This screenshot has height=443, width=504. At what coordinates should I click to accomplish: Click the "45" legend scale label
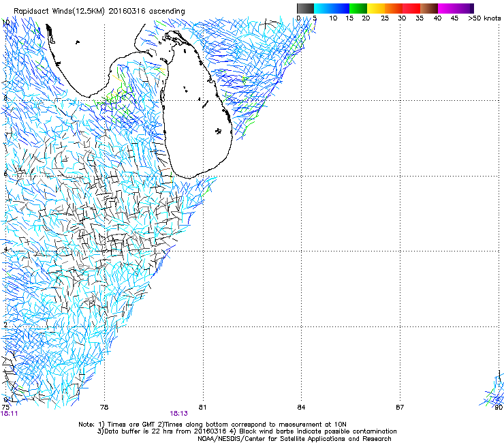click(x=454, y=18)
